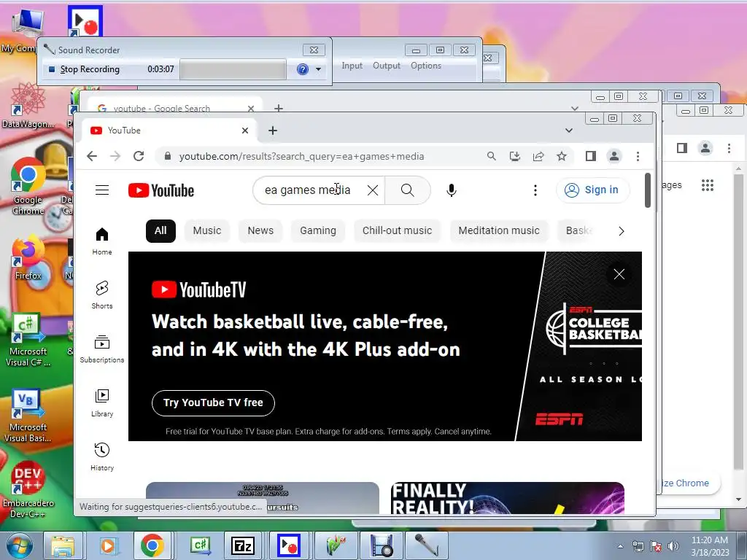Screen dimensions: 747x560
Task: Open the Chrome profile avatar in YouTube window
Action: [614, 156]
